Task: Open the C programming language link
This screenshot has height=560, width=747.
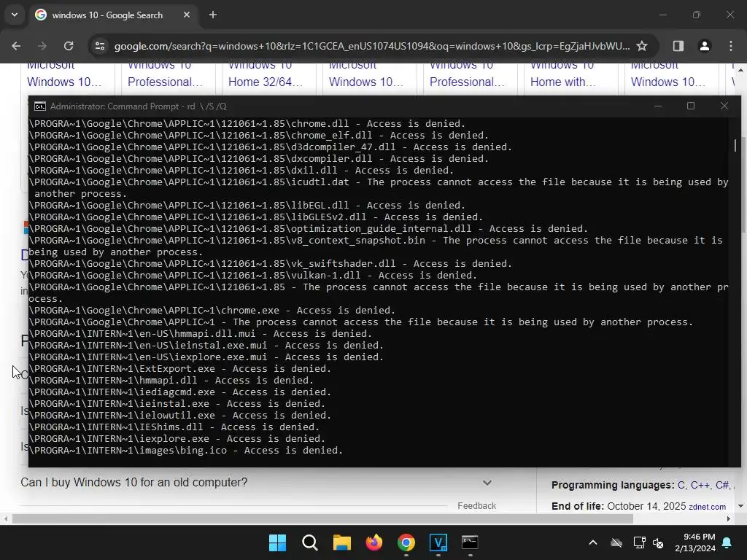Action: (x=681, y=485)
